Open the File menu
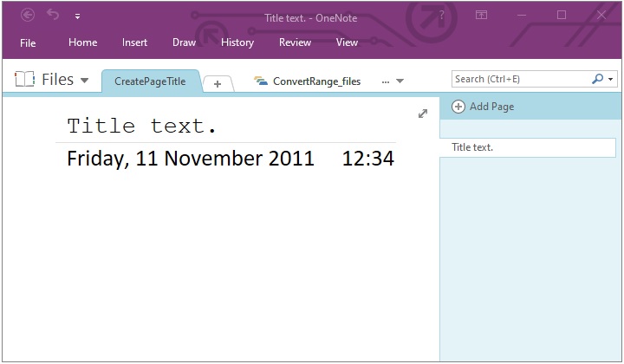624x364 pixels. [28, 42]
